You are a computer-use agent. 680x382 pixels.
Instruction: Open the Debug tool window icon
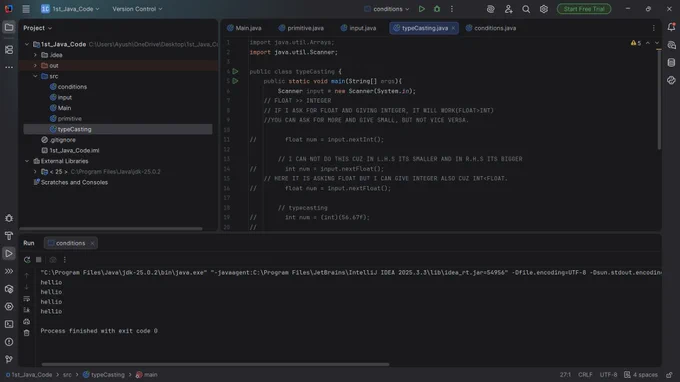coord(9,218)
